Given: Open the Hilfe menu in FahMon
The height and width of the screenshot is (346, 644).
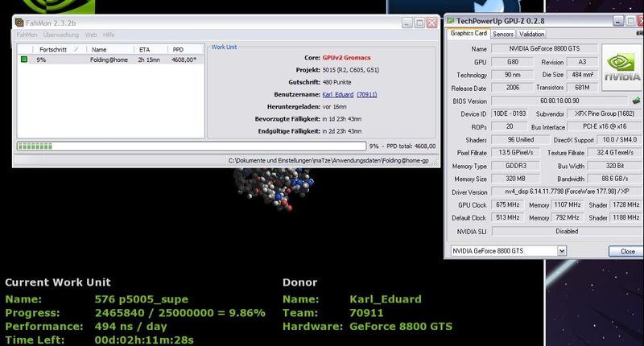Looking at the screenshot, I should (x=109, y=35).
